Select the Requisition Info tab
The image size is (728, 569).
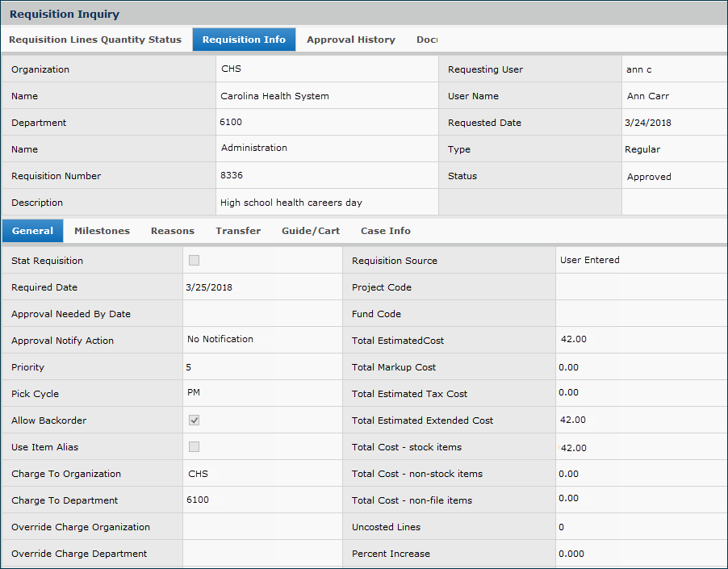coord(244,40)
